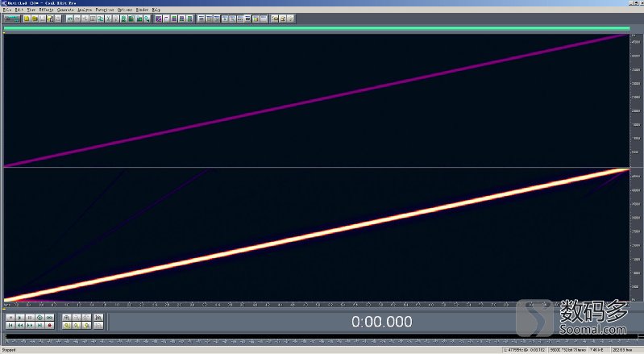Click the Undo toolbar icon

coord(70,19)
